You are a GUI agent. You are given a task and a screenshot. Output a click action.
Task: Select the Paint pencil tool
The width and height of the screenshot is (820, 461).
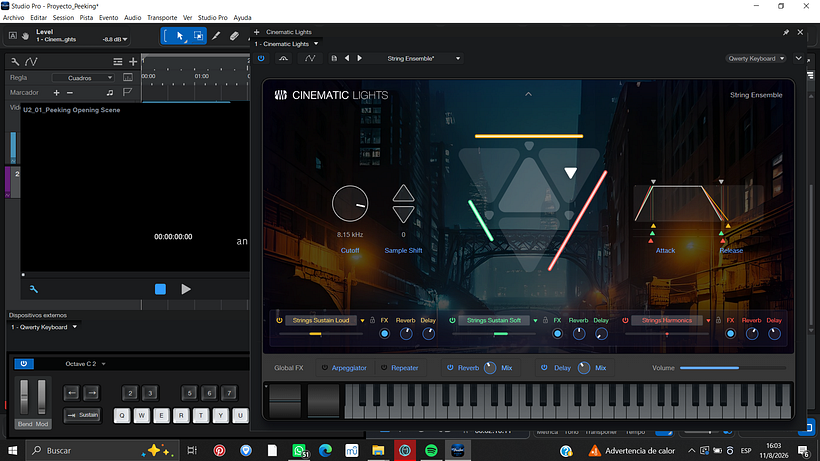click(216, 36)
